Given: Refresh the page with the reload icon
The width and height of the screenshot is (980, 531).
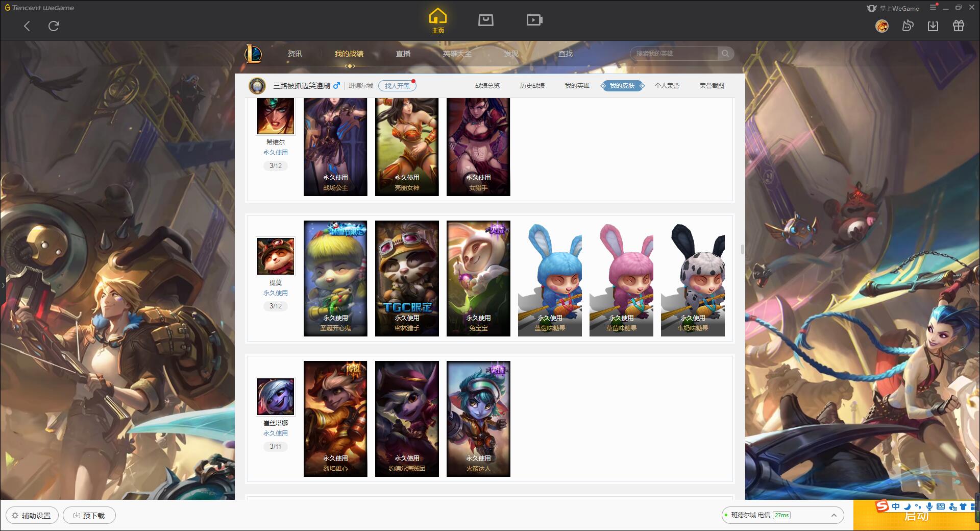Looking at the screenshot, I should click(x=54, y=26).
